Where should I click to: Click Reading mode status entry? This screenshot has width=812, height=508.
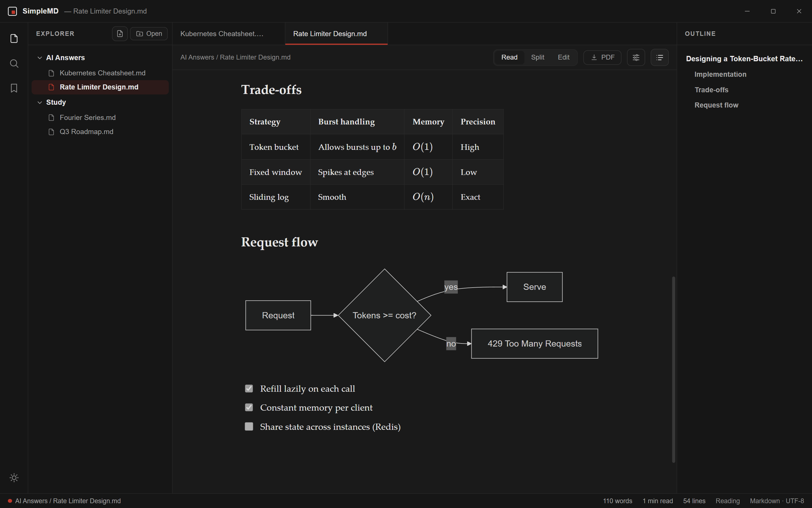[727, 501]
